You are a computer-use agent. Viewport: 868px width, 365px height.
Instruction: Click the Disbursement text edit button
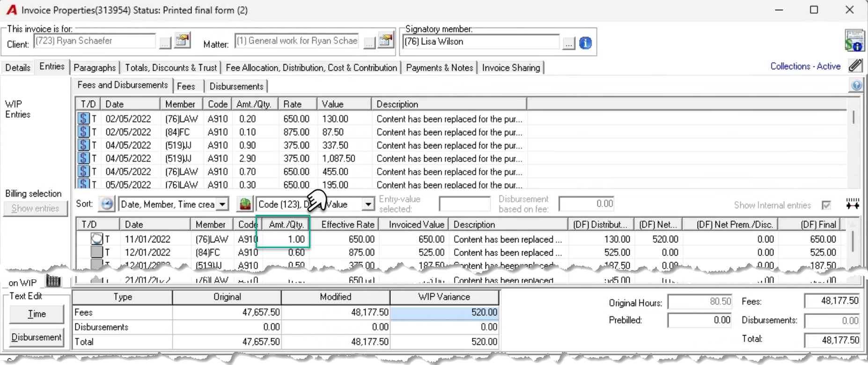[x=37, y=337]
